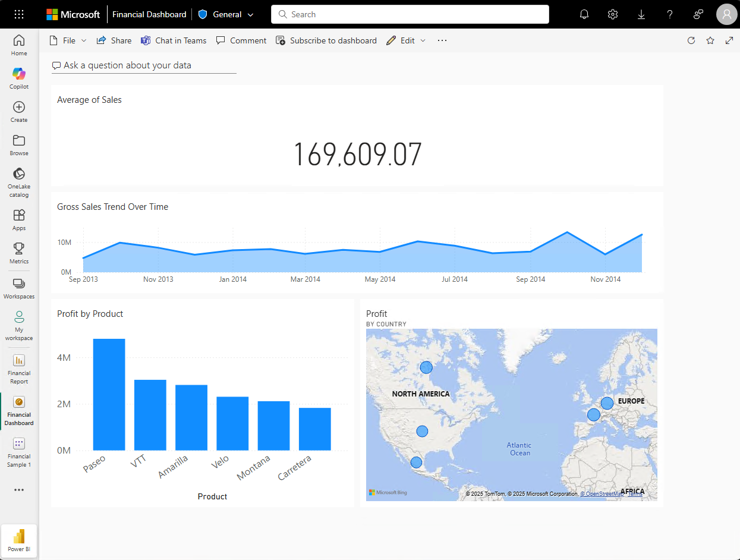Click the Ask a question about your data field
This screenshot has width=740, height=560.
pos(144,65)
